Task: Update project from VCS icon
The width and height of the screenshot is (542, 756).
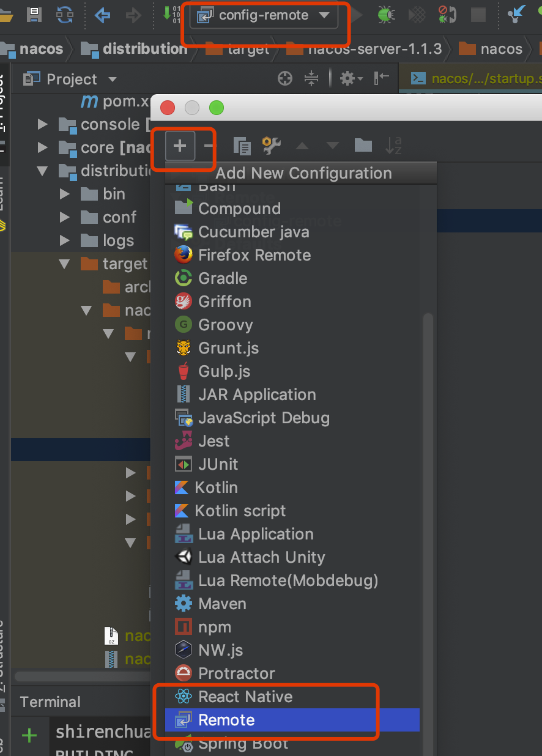Action: coord(518,14)
